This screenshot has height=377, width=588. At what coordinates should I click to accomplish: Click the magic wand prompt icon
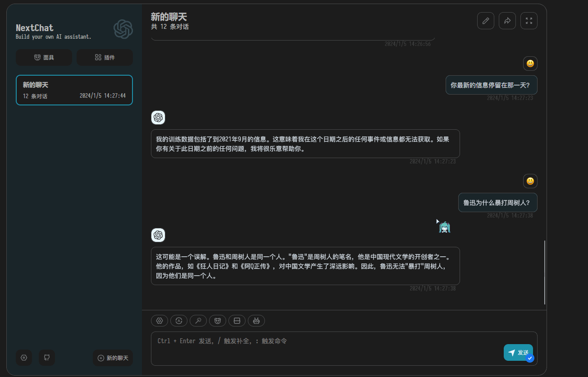click(198, 321)
